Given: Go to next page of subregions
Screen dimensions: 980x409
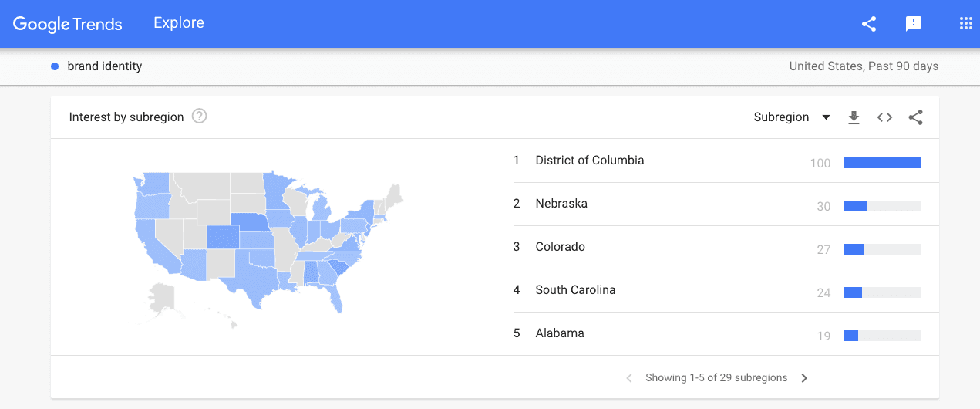Looking at the screenshot, I should click(x=804, y=378).
